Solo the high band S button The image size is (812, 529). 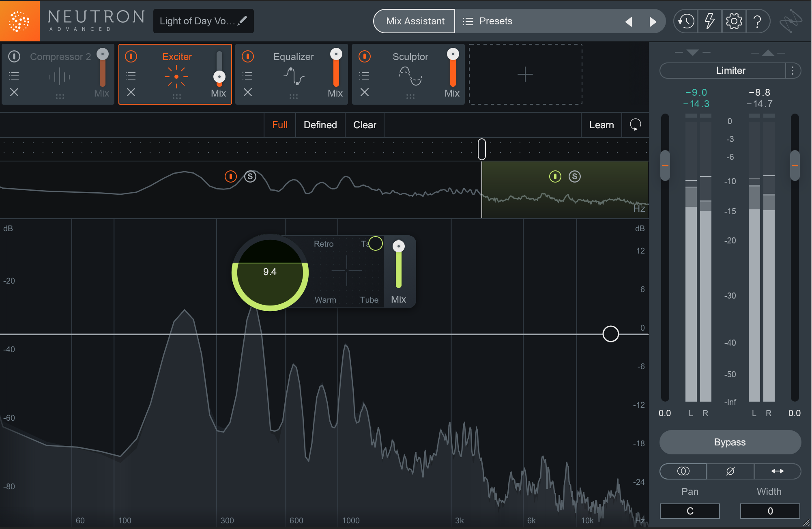click(575, 176)
